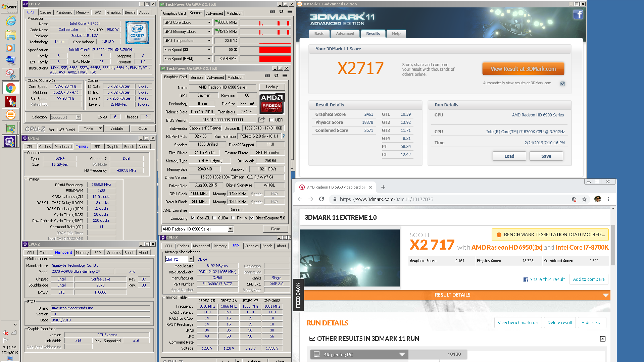Open the GPU Temperature sensor dropdown
Viewport: 644px width, 362px height.
[x=209, y=41]
